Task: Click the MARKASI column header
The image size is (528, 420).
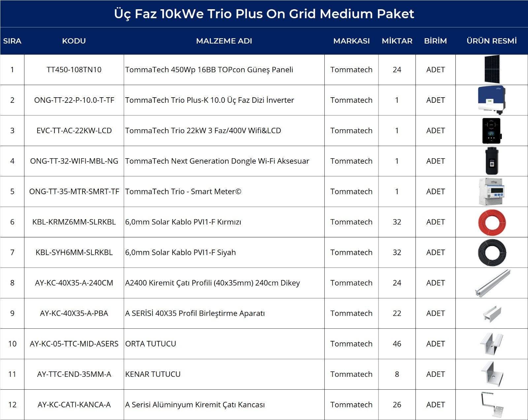Action: [351, 41]
